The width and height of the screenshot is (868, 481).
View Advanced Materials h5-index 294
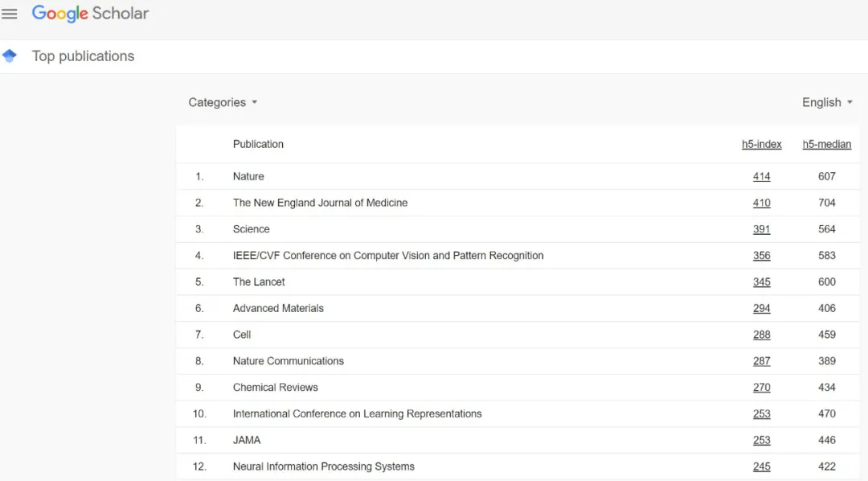coord(761,308)
